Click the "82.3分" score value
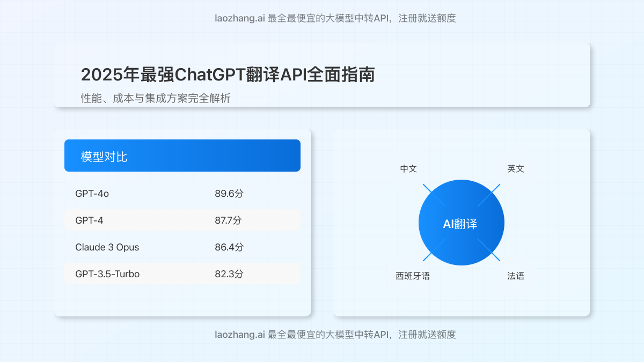Screen dimensions: 644x362 (229, 274)
